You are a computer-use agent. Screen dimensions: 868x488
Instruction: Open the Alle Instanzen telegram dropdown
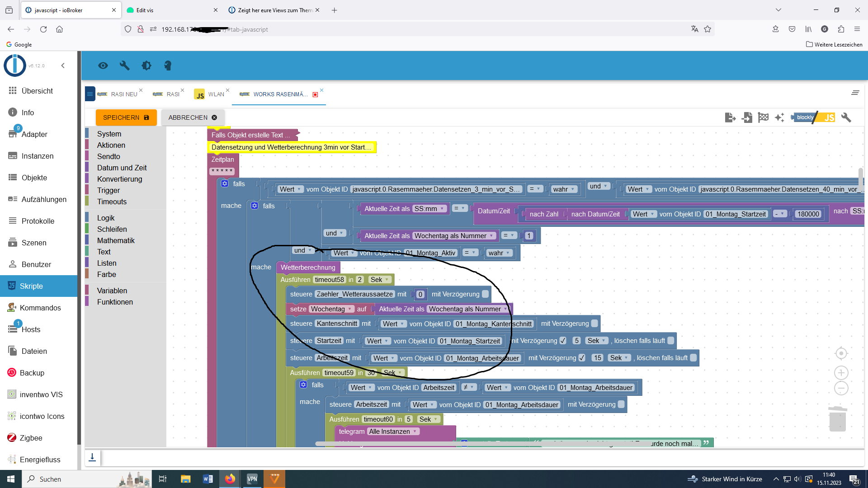[393, 432]
